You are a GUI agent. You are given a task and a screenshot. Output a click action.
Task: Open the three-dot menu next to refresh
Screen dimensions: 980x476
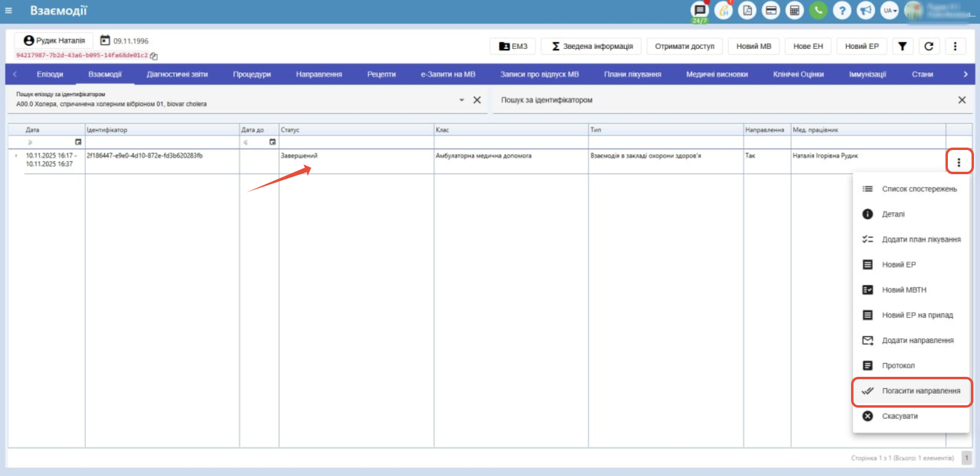click(x=955, y=46)
